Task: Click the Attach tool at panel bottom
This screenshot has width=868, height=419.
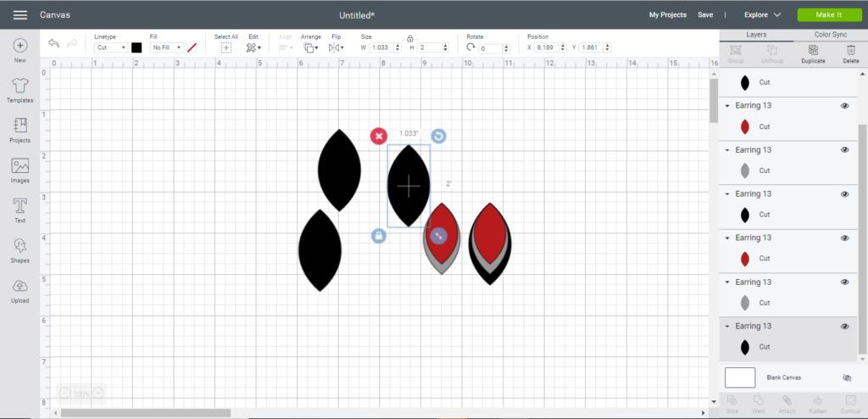Action: [x=787, y=404]
